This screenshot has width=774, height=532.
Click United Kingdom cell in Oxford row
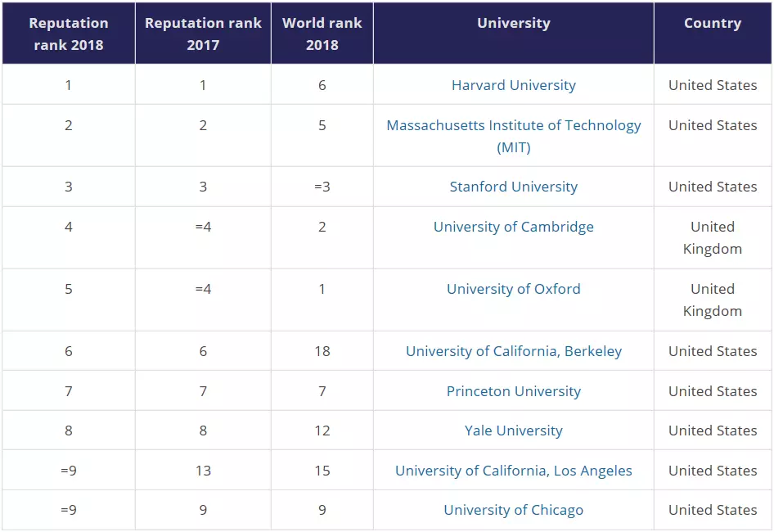click(713, 300)
